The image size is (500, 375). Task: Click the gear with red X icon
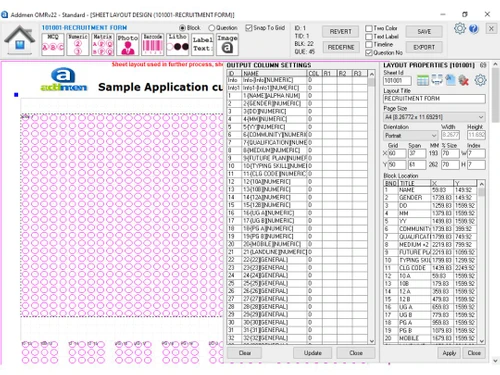(464, 80)
